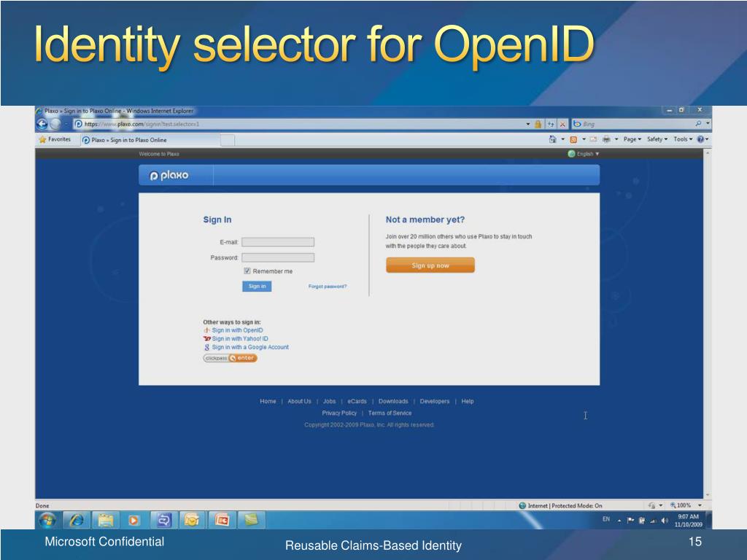The width and height of the screenshot is (747, 560).
Task: Click the E-mail input field
Action: pos(278,242)
